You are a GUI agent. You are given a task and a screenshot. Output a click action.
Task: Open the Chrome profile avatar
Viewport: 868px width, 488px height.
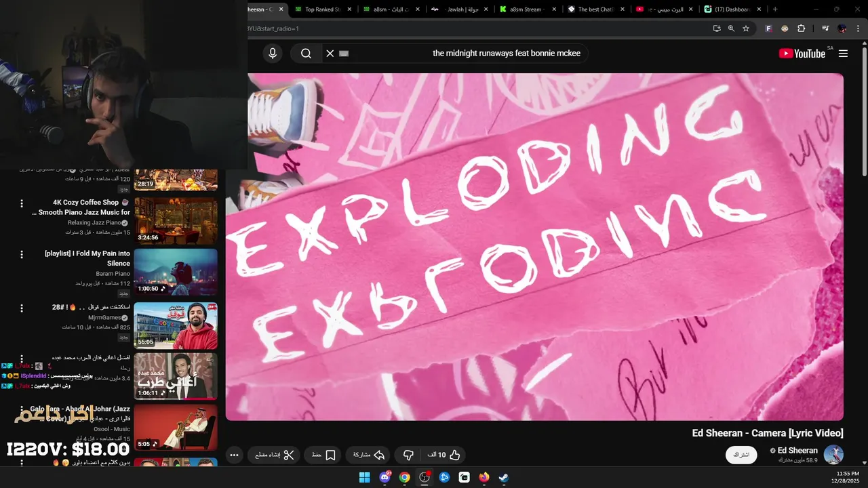(842, 28)
